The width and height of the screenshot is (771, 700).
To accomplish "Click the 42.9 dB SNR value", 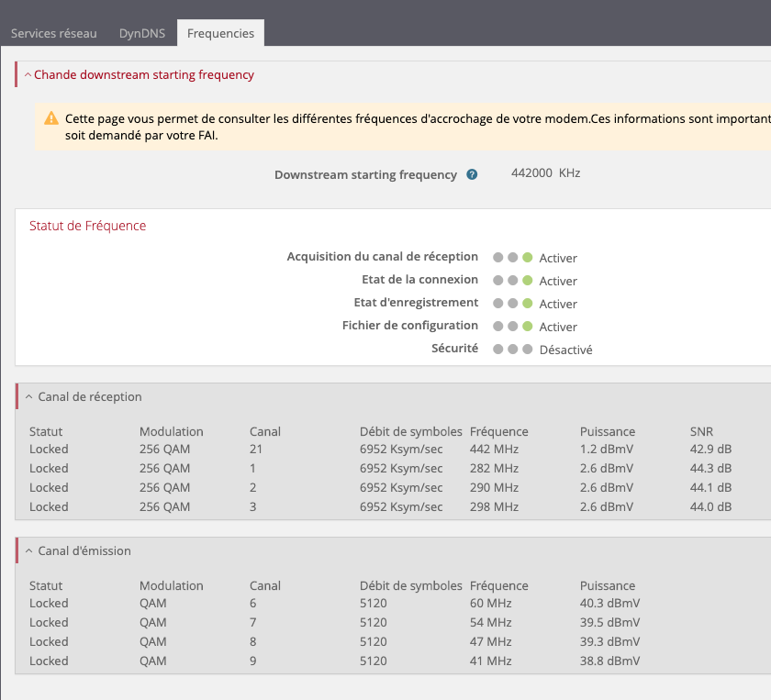I will pyautogui.click(x=710, y=450).
